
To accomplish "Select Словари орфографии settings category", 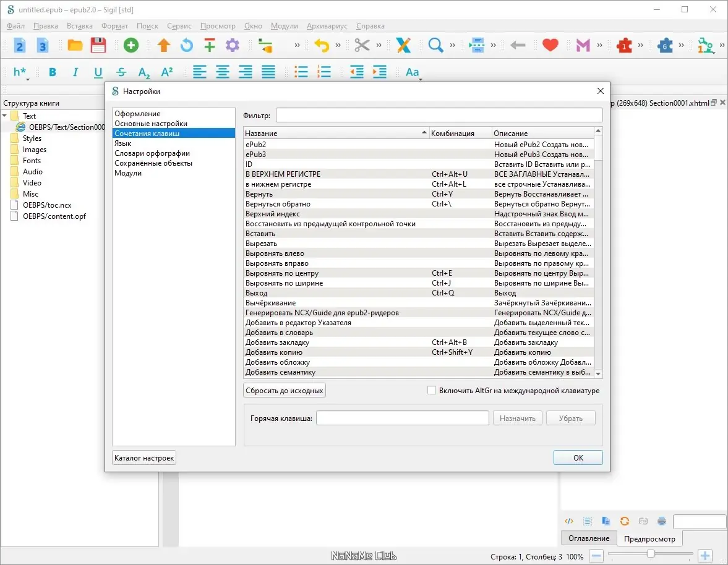I will coord(152,153).
